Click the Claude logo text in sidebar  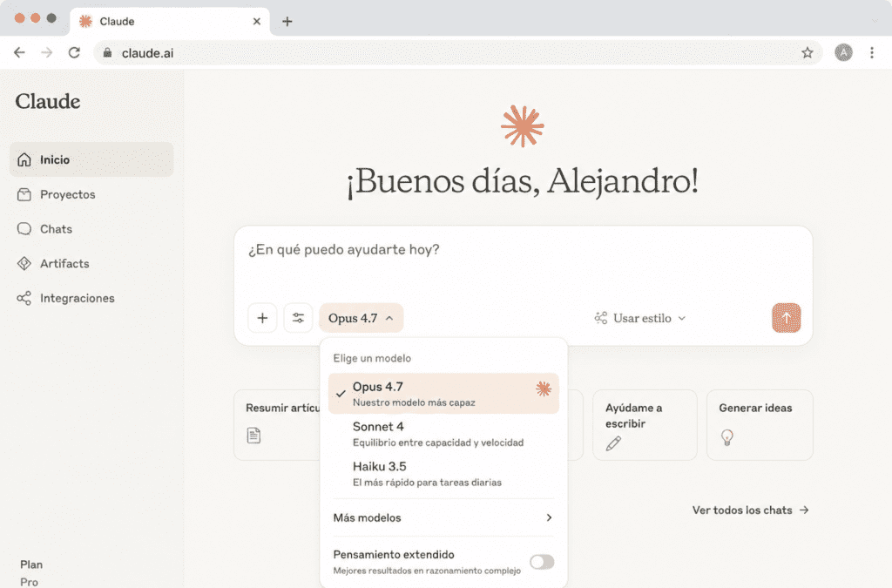point(48,102)
